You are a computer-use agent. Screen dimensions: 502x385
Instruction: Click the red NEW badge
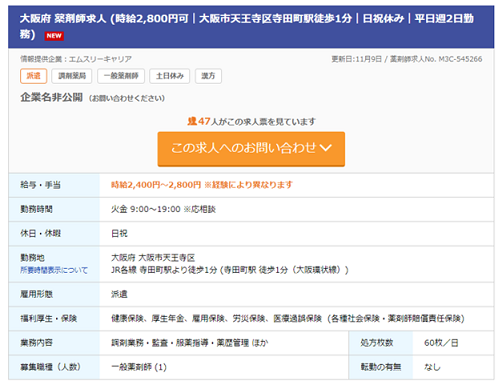pos(54,36)
